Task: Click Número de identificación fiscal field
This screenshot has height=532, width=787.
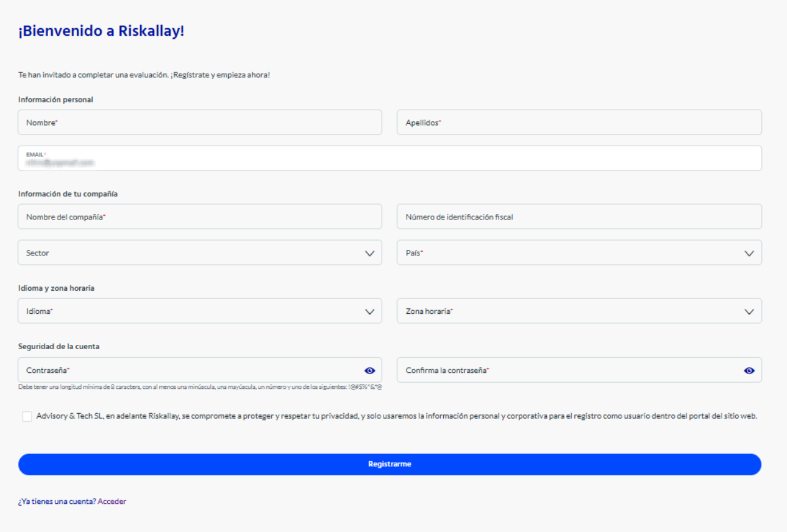Action: (579, 216)
